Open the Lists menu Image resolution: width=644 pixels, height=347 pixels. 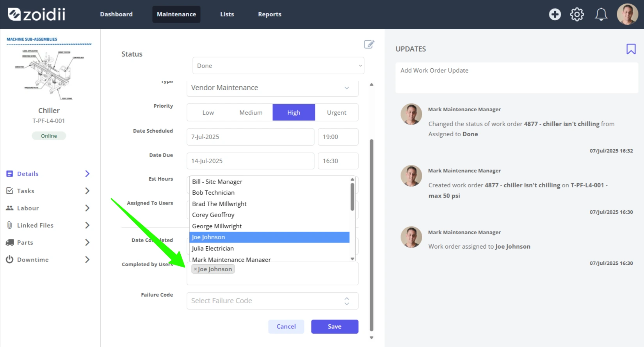point(227,14)
